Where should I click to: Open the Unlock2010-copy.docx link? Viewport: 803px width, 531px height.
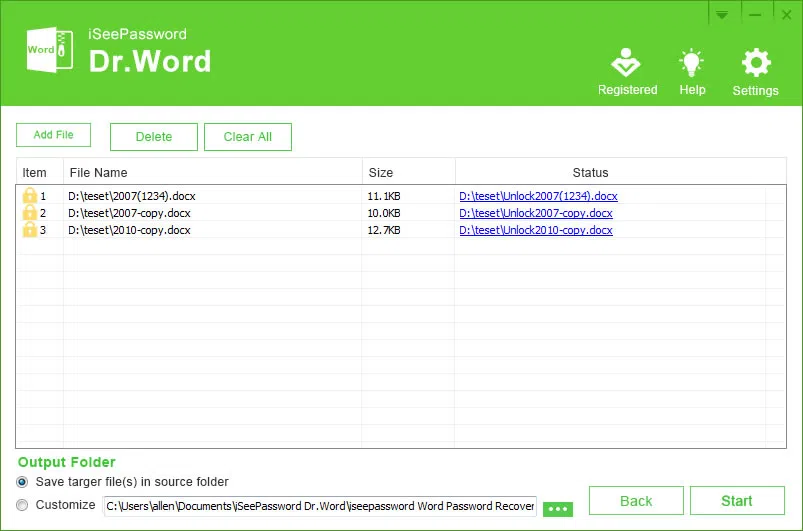pyautogui.click(x=536, y=230)
